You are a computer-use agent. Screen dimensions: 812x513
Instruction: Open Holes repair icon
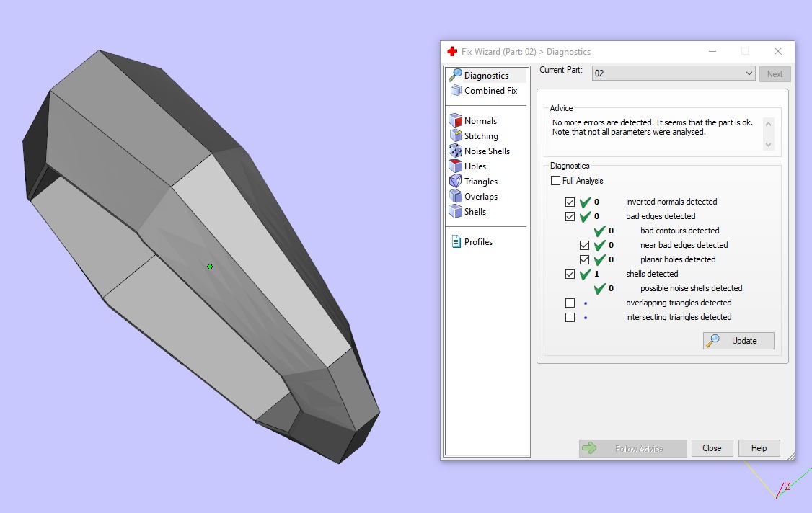(455, 166)
